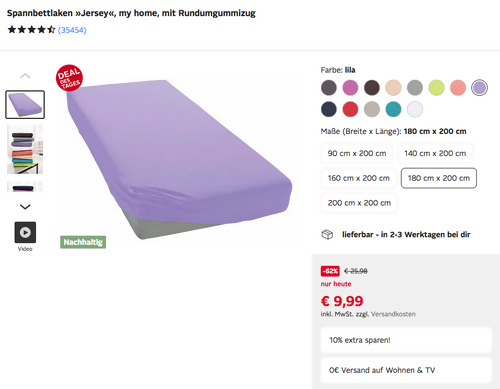Pick the 200 cm x 200 cm size
Screen dimensions: 500x389
(x=359, y=203)
